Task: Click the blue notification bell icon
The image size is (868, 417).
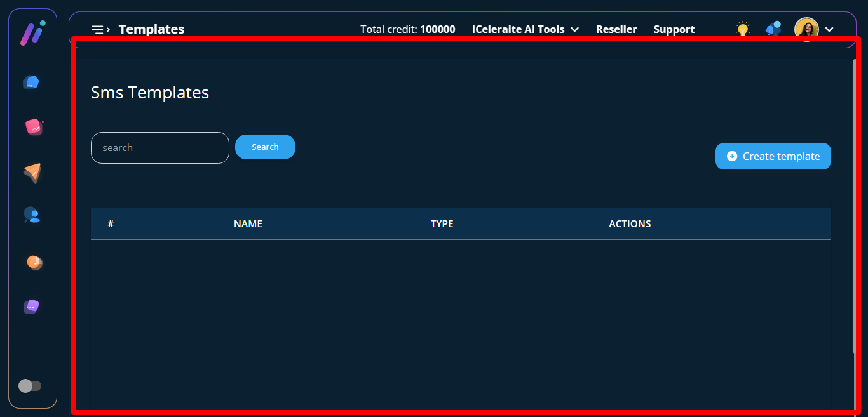Action: coord(773,29)
